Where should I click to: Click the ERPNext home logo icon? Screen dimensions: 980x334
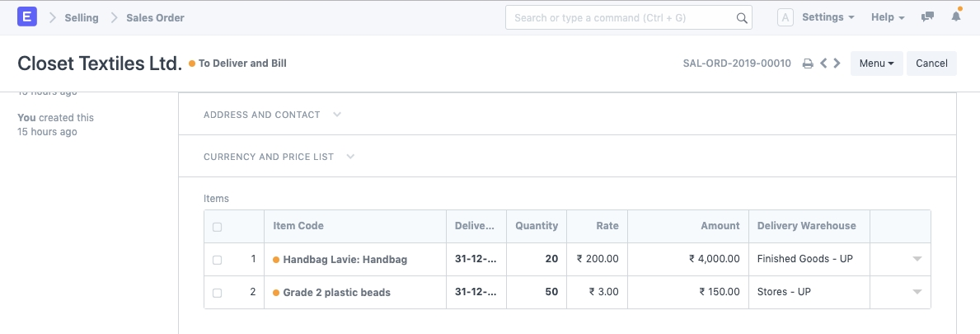click(x=27, y=16)
